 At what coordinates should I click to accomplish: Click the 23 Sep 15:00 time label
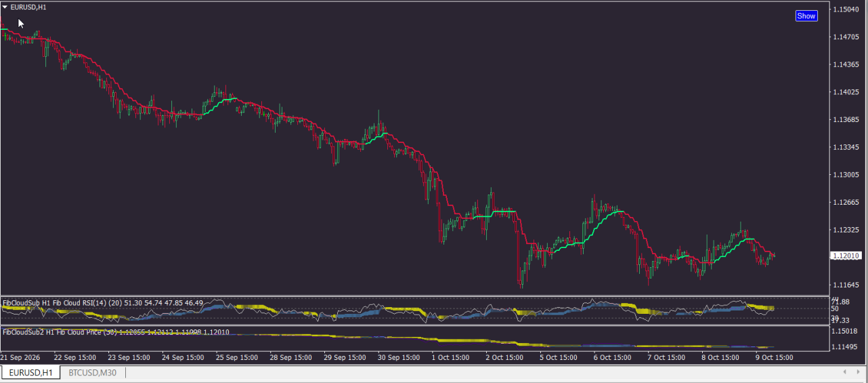tap(129, 357)
